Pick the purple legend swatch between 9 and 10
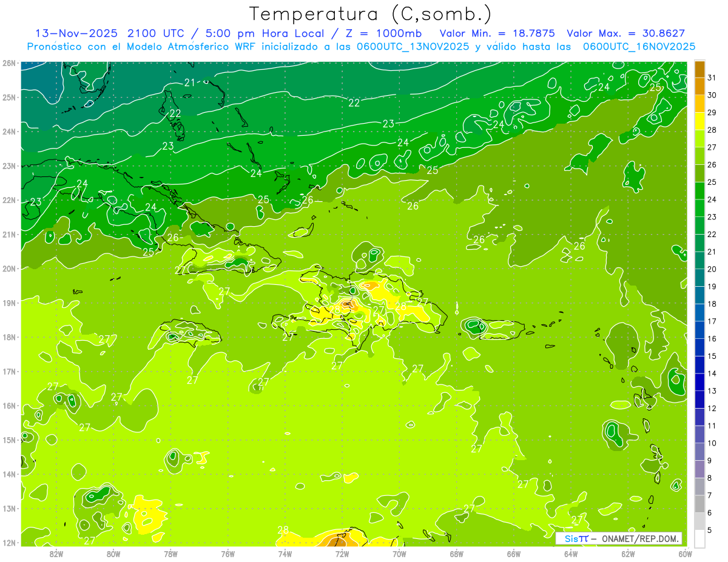 699,452
